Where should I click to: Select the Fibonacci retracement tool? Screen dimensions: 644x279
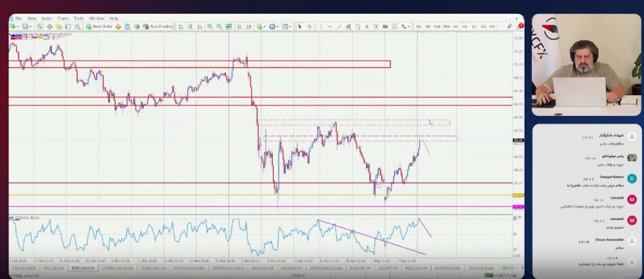point(358,27)
